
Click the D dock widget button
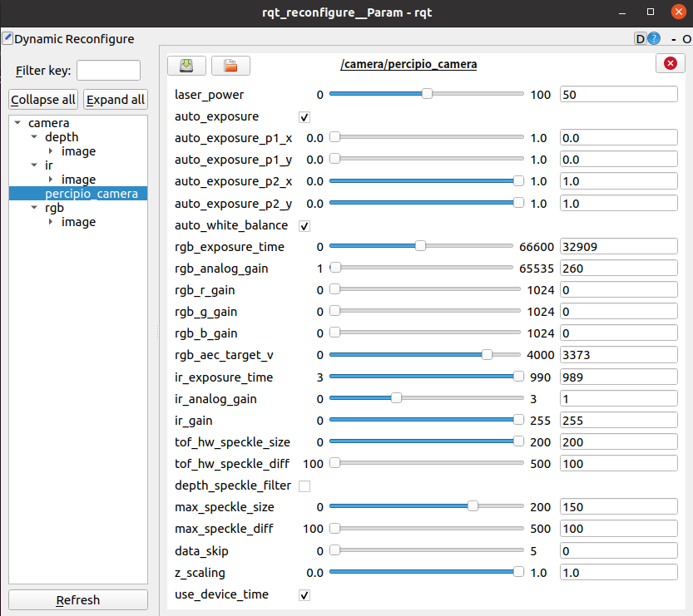tap(640, 39)
